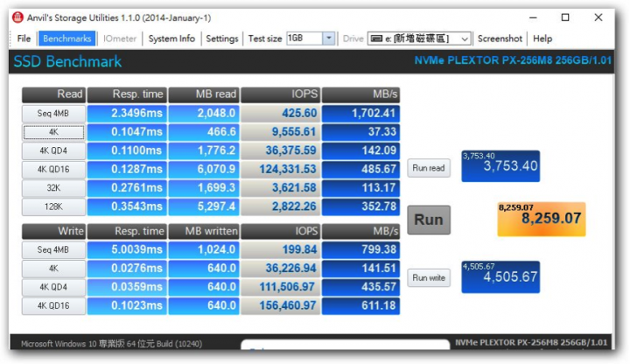Open the Settings menu
The width and height of the screenshot is (630, 364).
coord(221,38)
